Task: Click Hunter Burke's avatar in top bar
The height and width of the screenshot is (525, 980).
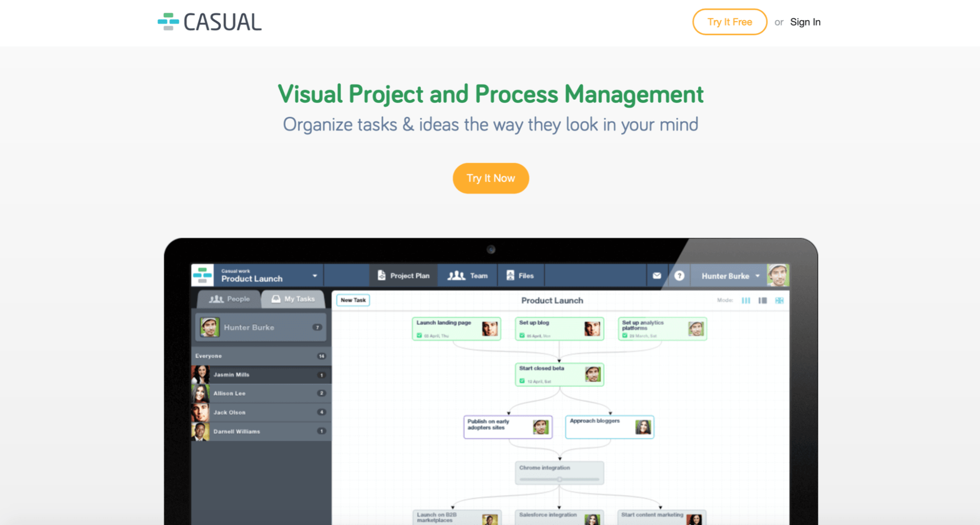Action: click(778, 275)
